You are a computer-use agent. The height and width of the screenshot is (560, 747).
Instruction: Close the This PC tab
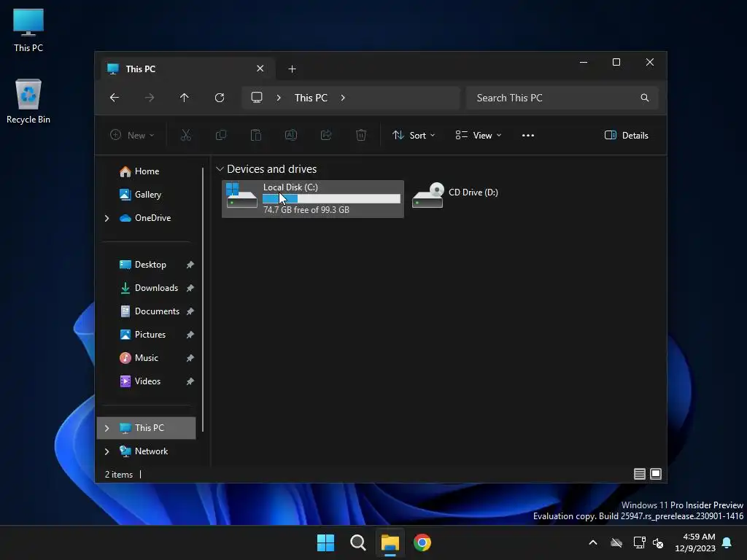(260, 69)
